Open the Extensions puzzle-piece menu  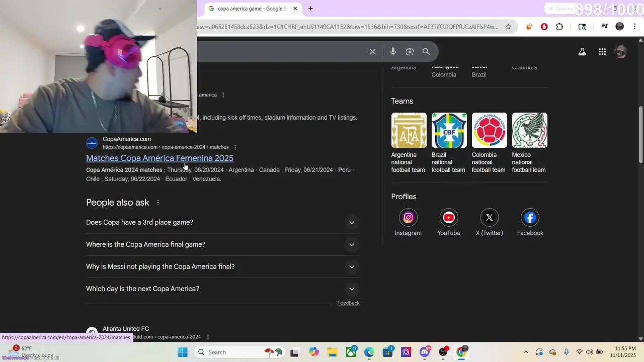[x=559, y=27]
